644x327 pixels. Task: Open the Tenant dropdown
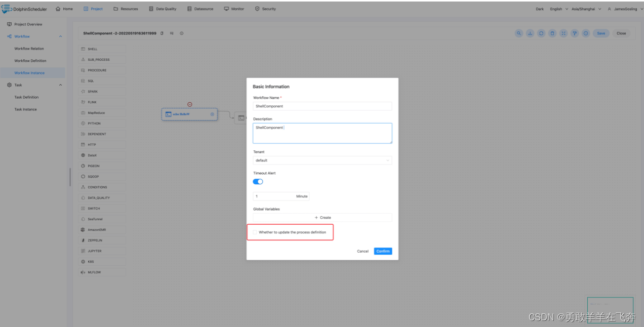[322, 160]
